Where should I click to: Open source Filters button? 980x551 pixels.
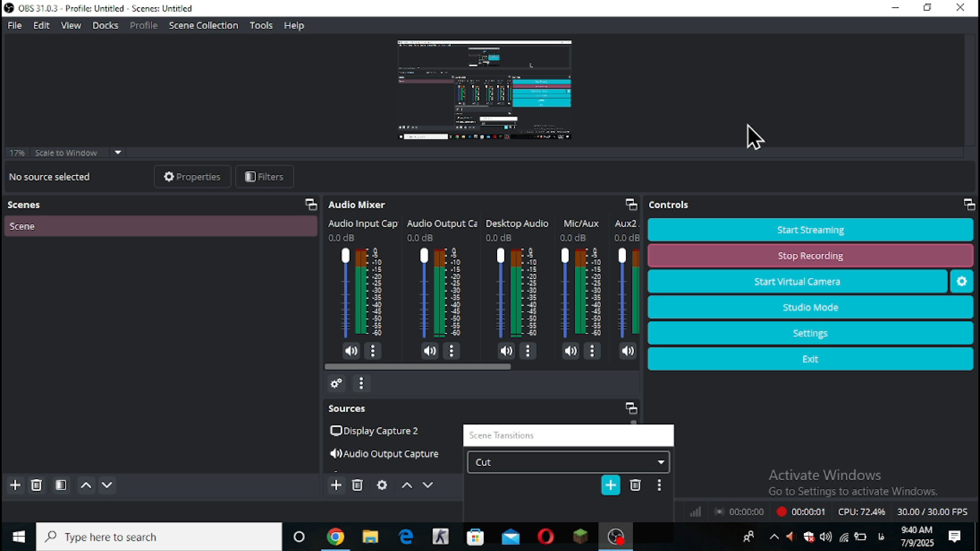point(264,177)
